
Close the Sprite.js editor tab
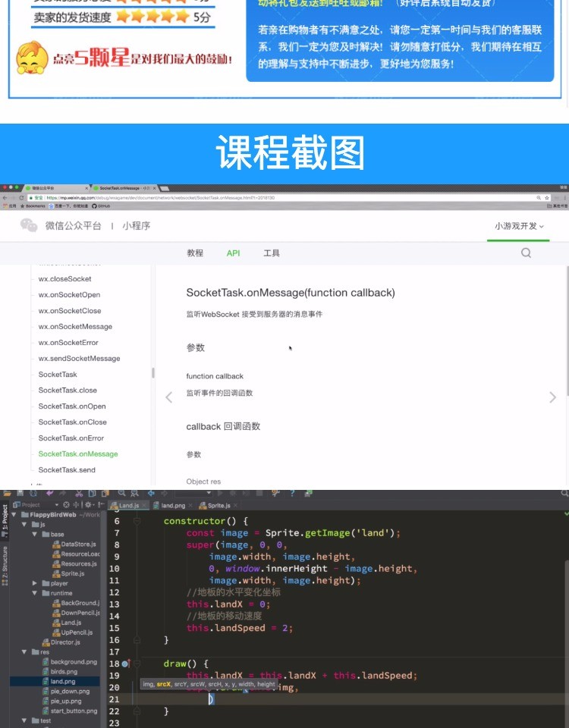[235, 505]
